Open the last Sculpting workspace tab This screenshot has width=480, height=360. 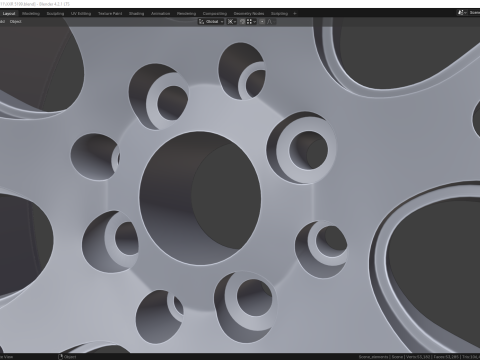click(x=279, y=14)
